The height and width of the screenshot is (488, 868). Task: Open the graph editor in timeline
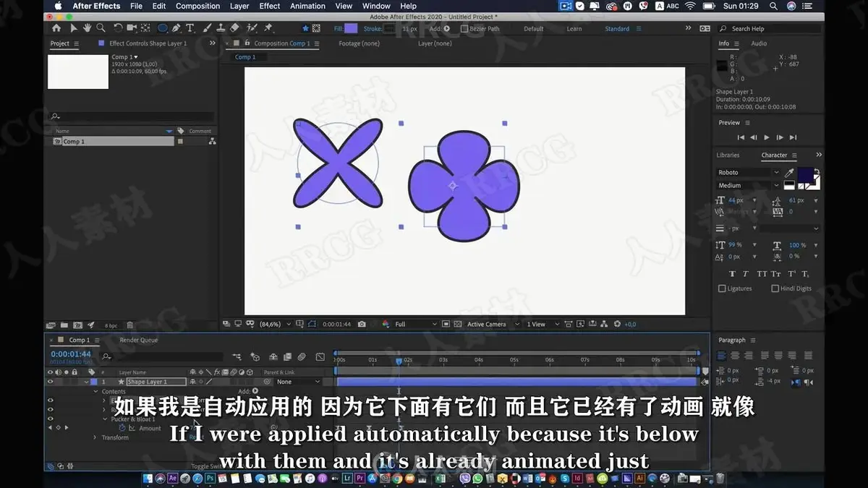[320, 356]
